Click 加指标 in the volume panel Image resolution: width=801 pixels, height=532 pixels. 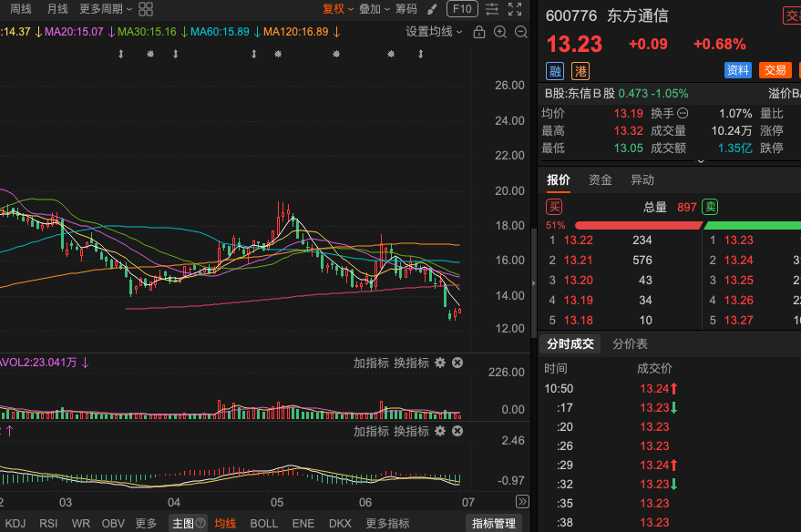[372, 363]
